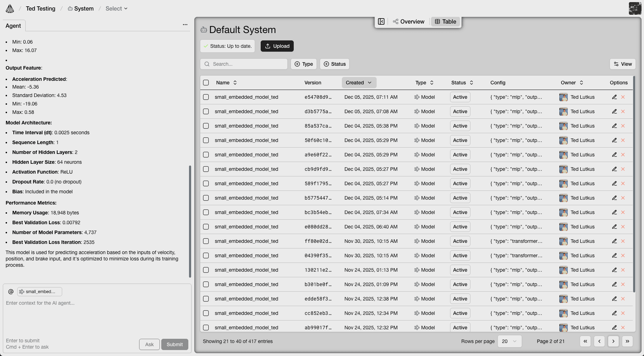The height and width of the screenshot is (356, 644).
Task: Switch to the Table tab
Action: 445,21
